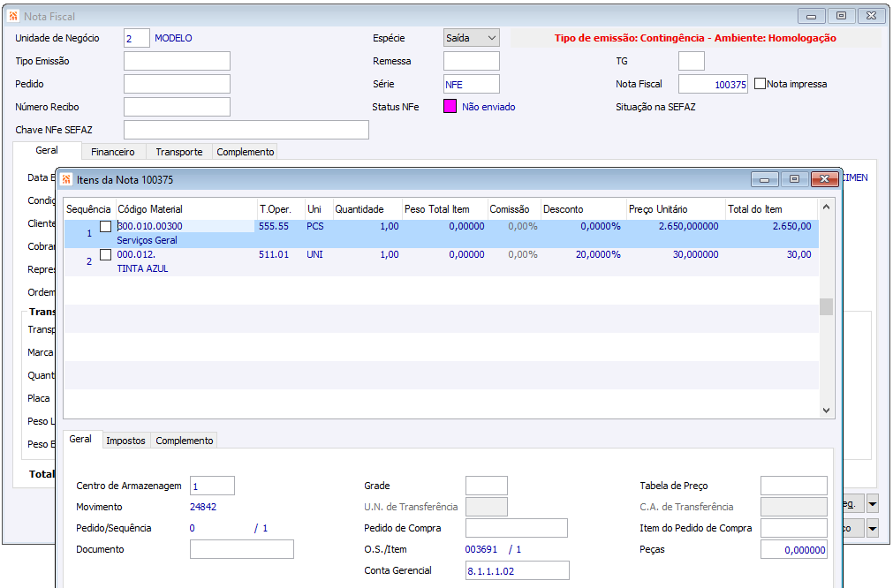Click the Nota Fiscal window title icon

[x=13, y=16]
